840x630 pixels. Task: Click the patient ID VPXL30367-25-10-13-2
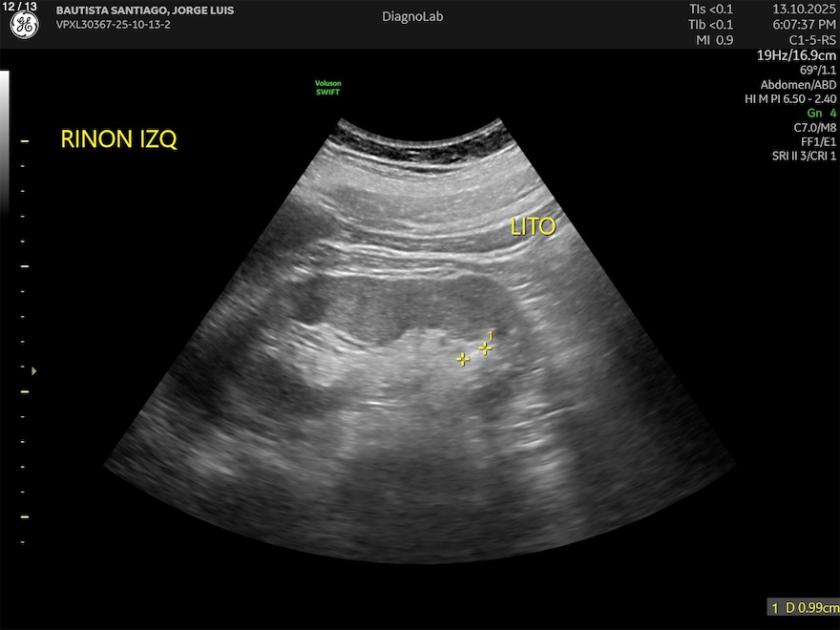coord(115,24)
